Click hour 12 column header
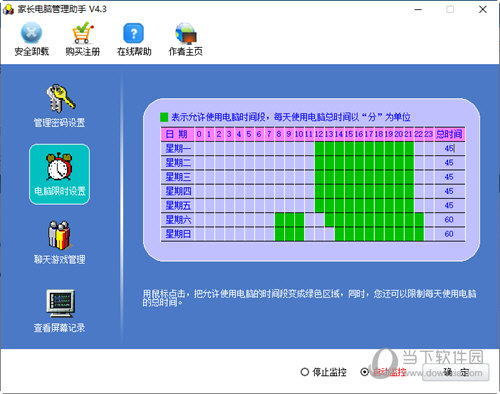 (319, 134)
